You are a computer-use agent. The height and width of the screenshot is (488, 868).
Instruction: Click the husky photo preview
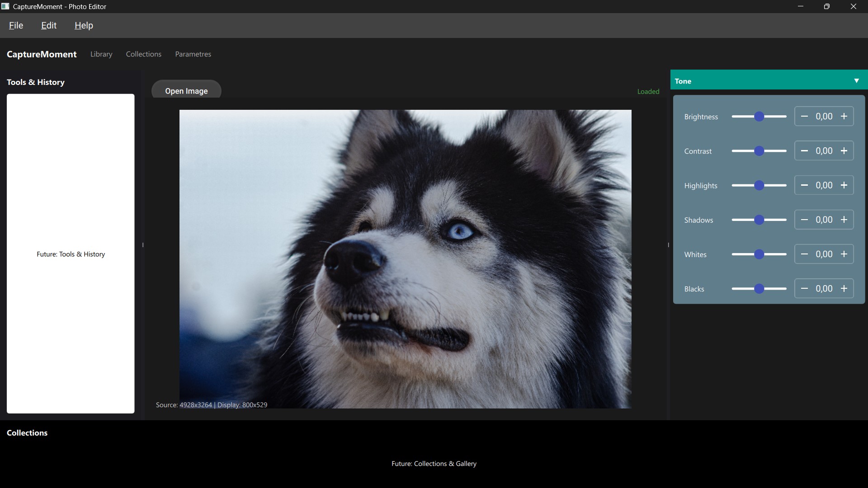pyautogui.click(x=405, y=258)
